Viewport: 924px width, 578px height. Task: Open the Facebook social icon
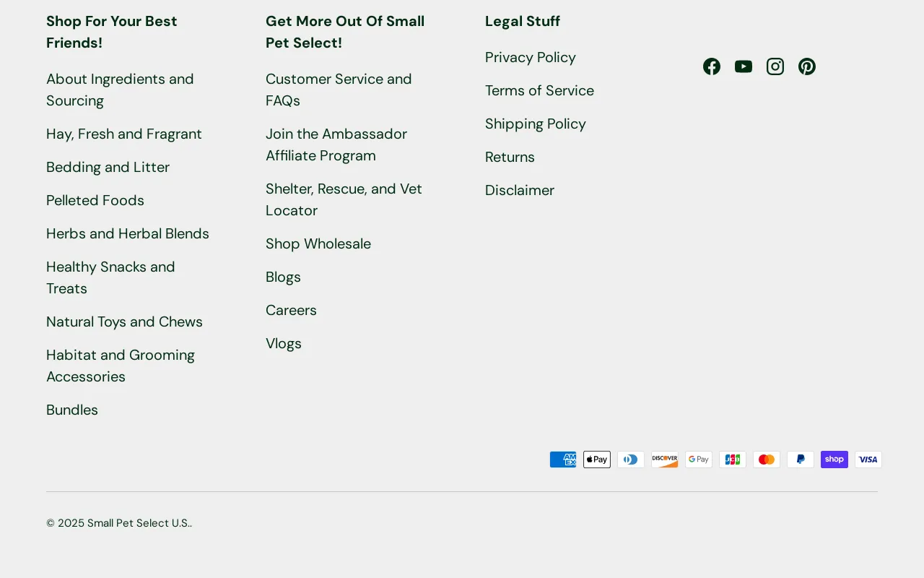click(712, 66)
